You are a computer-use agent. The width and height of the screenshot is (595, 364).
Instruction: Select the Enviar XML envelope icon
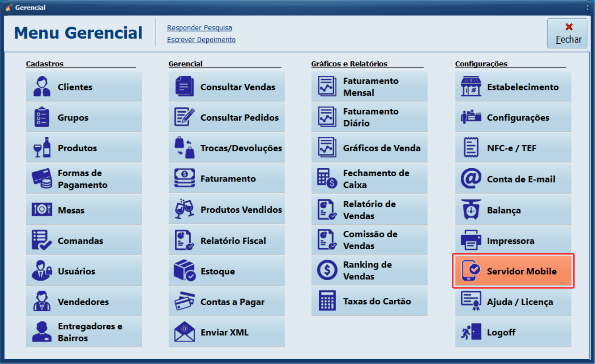point(184,332)
